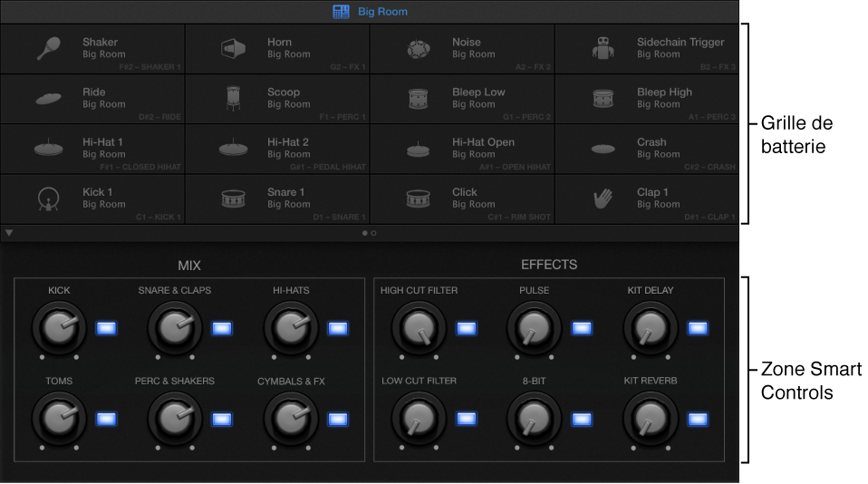Click the Hi-Hat 2 cymbal icon

[233, 148]
